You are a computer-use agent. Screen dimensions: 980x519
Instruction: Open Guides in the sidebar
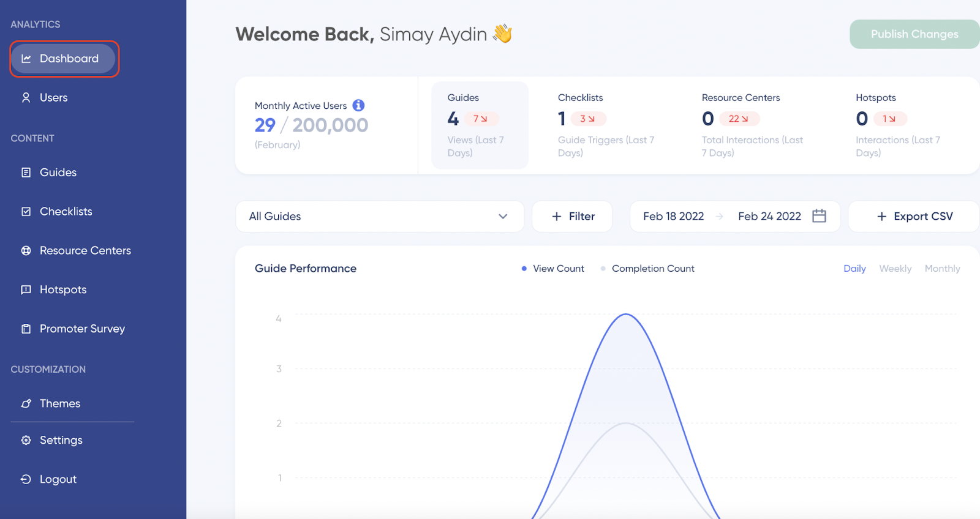click(58, 173)
